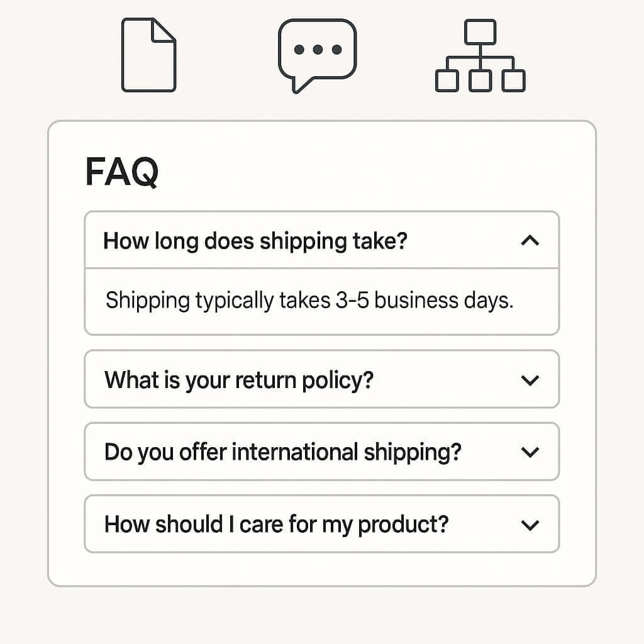Click the FAQ heading

coord(122,172)
